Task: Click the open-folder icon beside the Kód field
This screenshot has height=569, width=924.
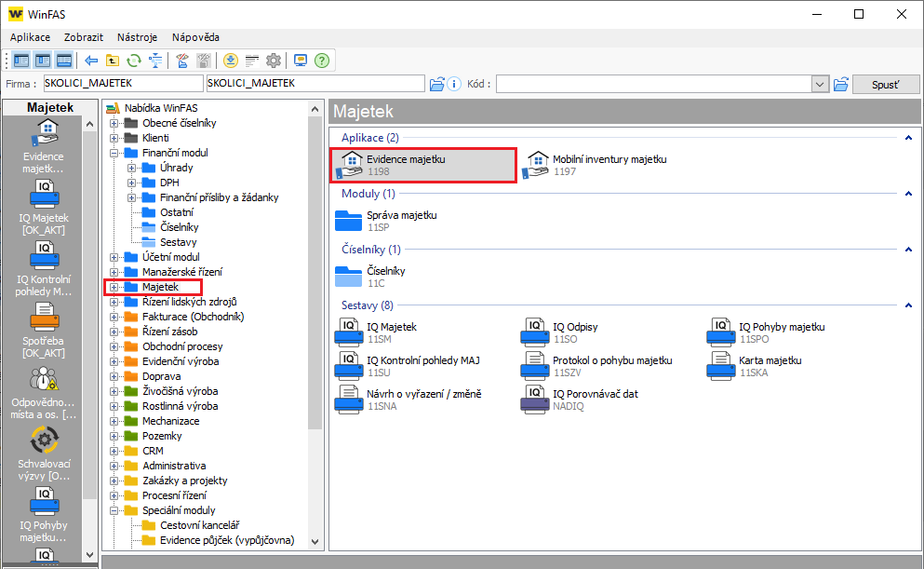Action: tap(841, 84)
